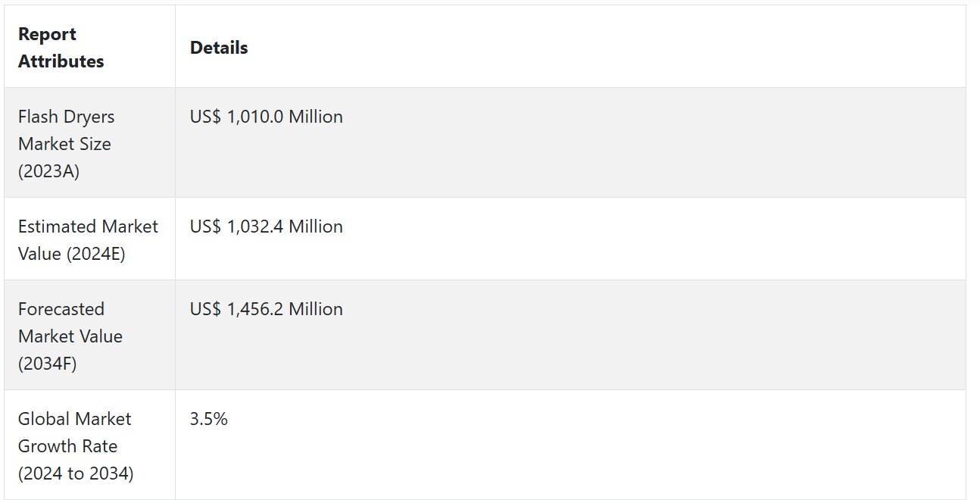980x500 pixels.
Task: Click the US$ 1,456.2 Million value
Action: point(267,309)
